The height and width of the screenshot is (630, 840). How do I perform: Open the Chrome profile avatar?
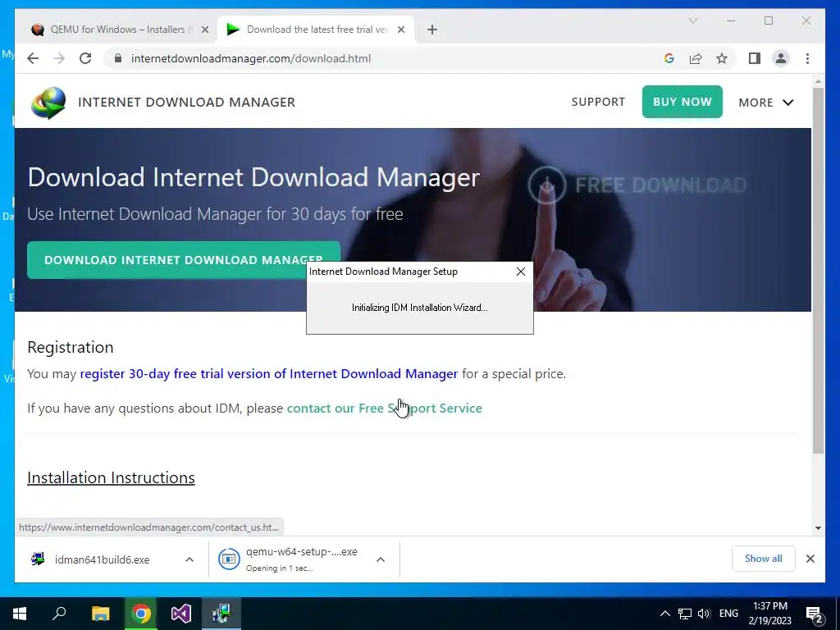(781, 58)
